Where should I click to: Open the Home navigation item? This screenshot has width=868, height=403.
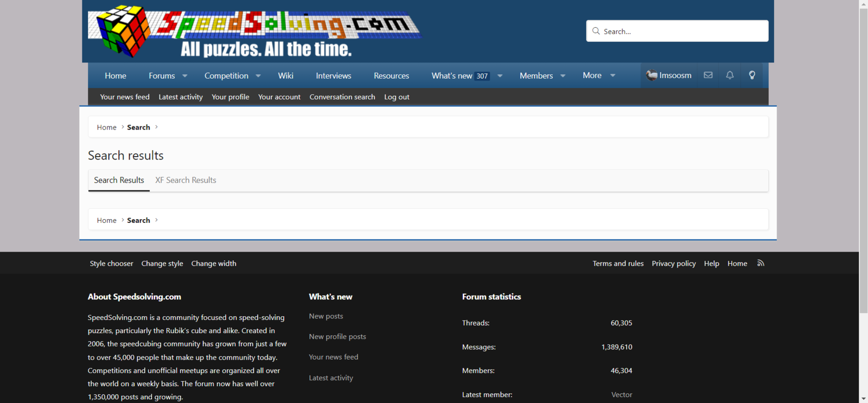(x=116, y=76)
